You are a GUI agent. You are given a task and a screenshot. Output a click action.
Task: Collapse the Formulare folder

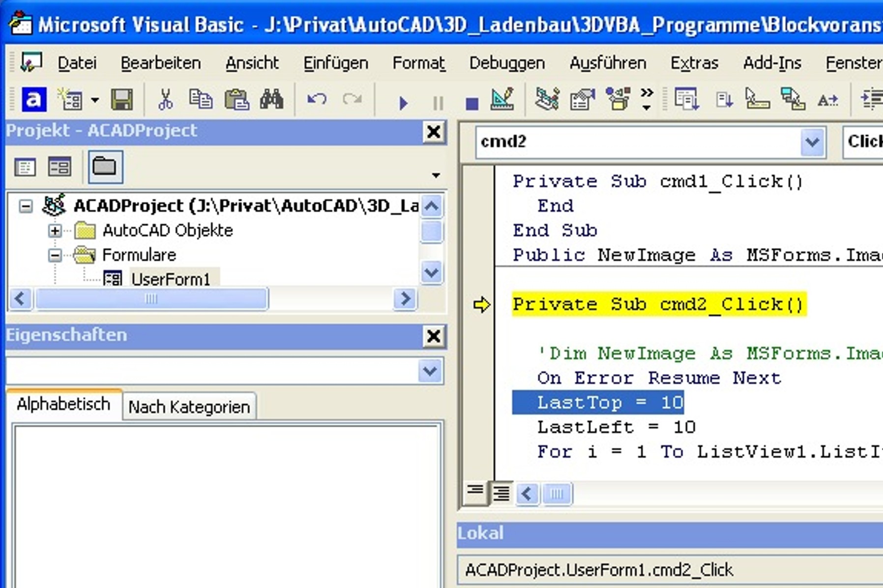tap(55, 255)
